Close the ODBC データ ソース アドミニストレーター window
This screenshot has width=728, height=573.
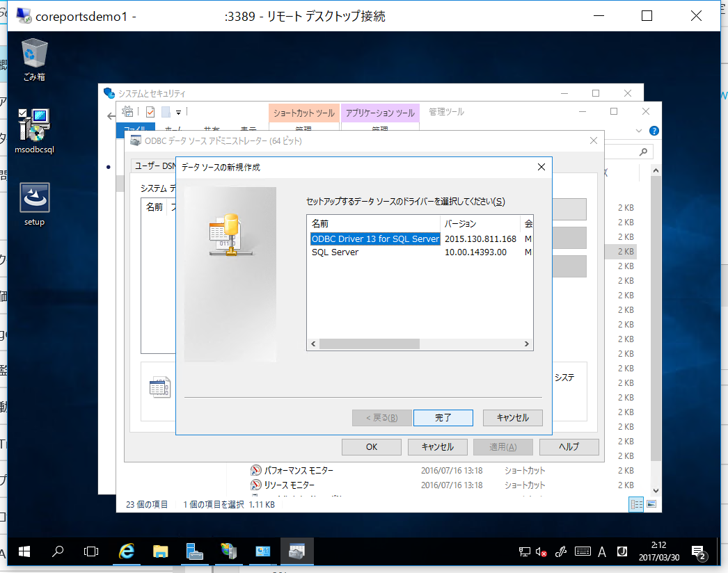point(594,140)
